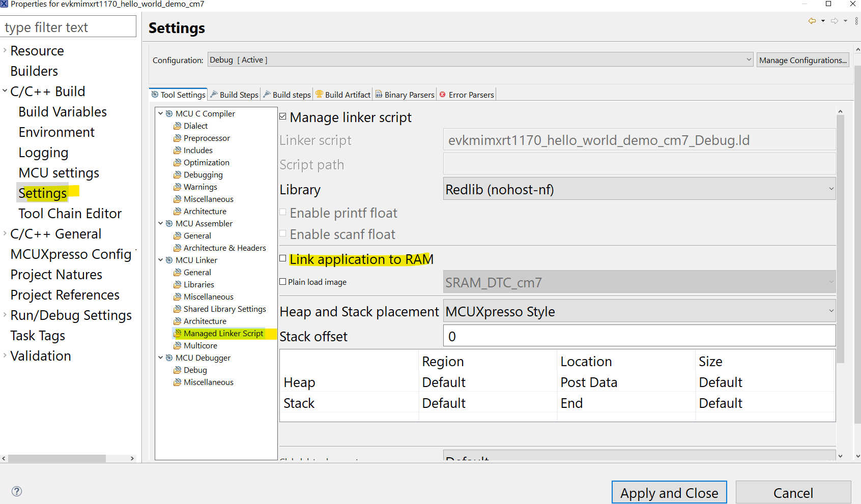
Task: Collapse the MCU Debugger tree node
Action: coord(161,358)
